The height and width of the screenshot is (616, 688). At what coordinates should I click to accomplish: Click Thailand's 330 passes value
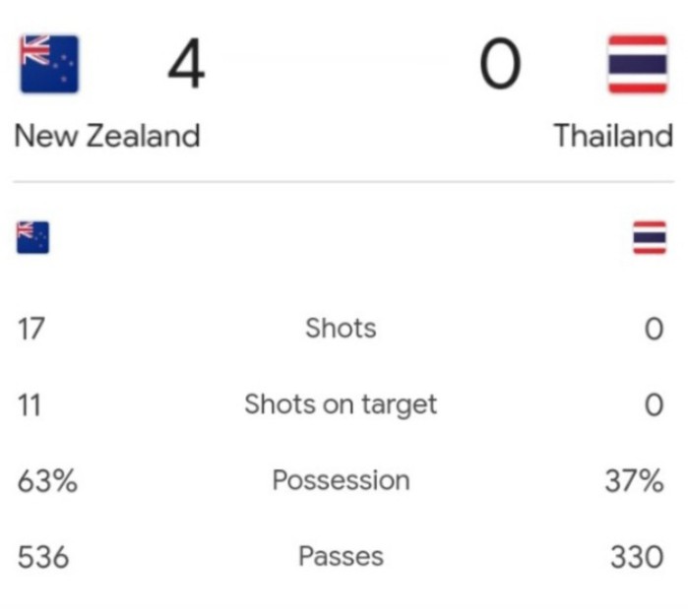click(x=637, y=557)
